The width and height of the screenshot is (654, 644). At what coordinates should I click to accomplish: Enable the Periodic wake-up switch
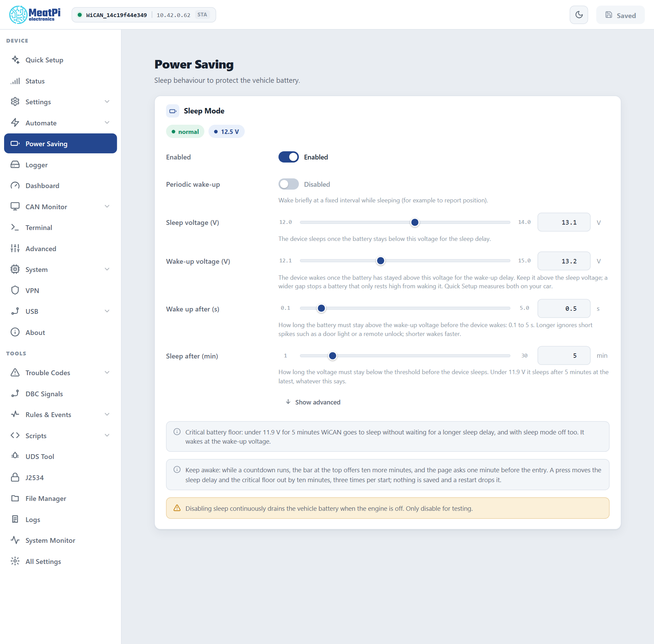[x=289, y=184]
